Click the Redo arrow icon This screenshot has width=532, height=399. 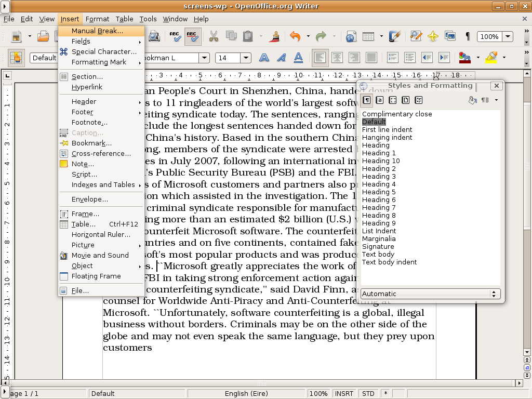[x=321, y=36]
